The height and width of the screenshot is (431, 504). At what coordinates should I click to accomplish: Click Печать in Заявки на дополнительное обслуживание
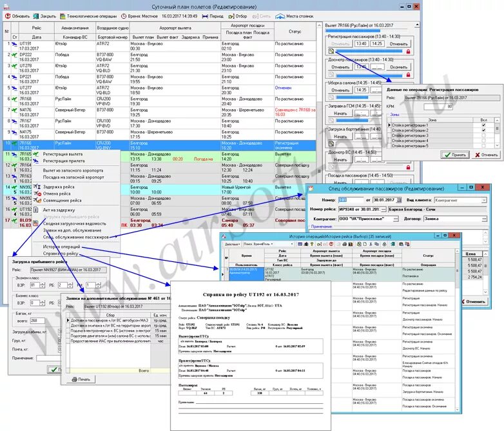81,379
